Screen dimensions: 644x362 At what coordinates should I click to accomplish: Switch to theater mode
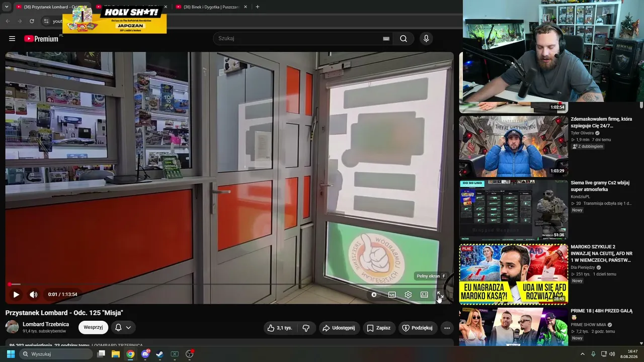pos(424,295)
